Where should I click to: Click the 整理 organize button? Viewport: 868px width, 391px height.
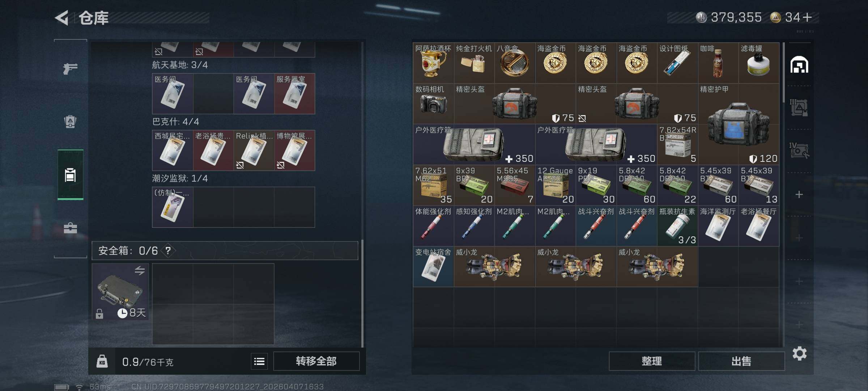coord(652,361)
